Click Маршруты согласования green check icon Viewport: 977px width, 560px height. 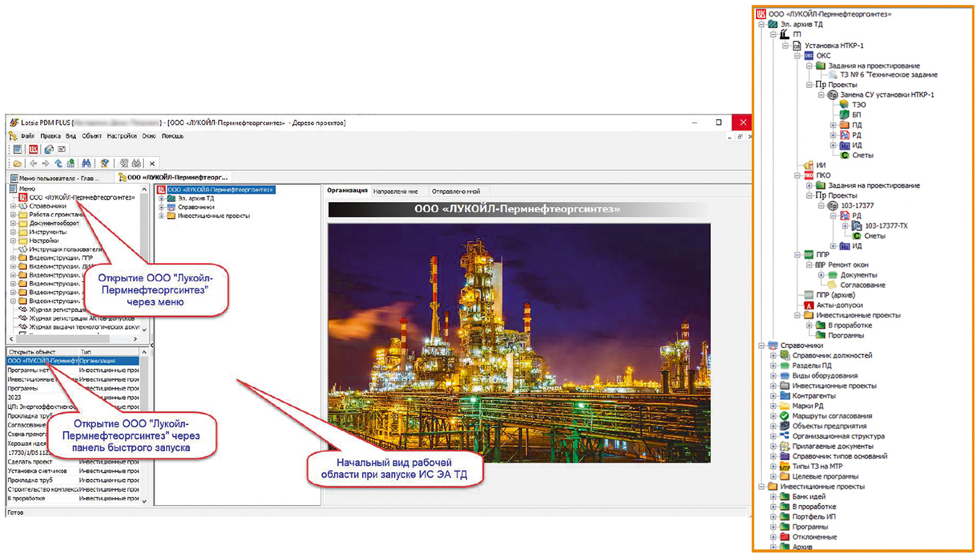pyautogui.click(x=785, y=416)
